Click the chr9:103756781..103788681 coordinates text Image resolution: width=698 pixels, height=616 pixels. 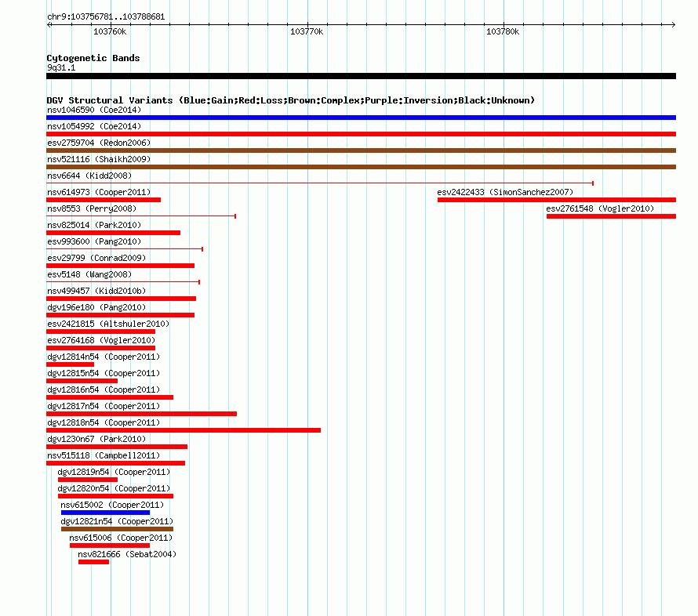coord(106,17)
